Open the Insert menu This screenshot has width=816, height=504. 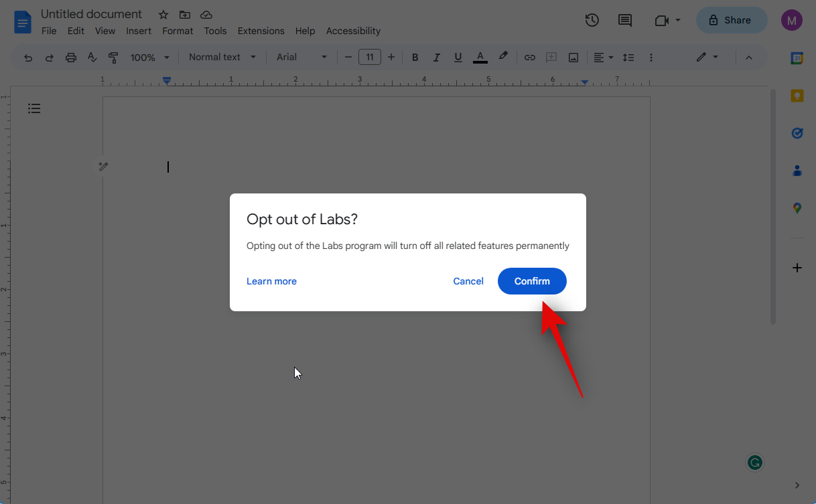[139, 31]
